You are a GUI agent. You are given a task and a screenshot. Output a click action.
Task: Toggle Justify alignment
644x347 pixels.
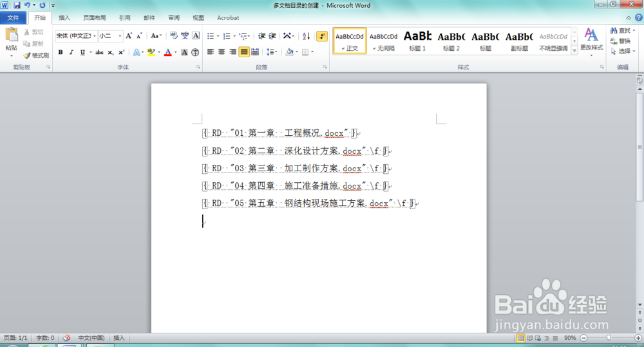(x=244, y=52)
